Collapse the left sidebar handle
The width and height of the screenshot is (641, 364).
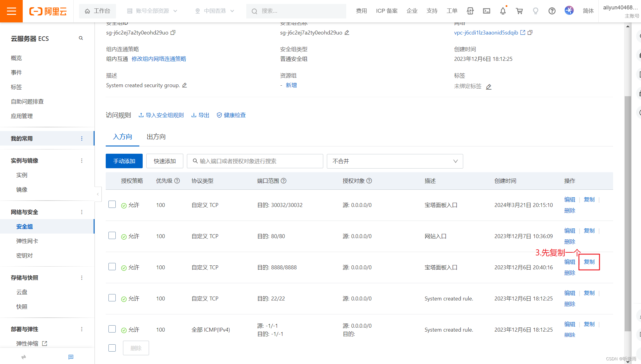[98, 194]
